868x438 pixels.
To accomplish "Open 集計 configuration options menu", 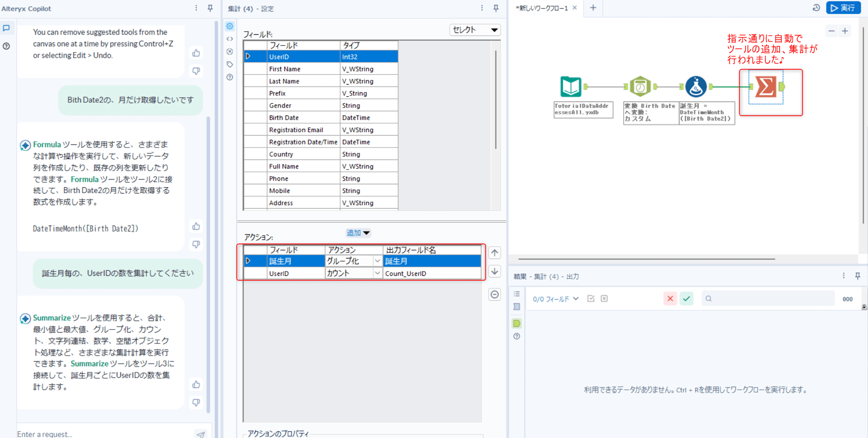I will point(482,8).
